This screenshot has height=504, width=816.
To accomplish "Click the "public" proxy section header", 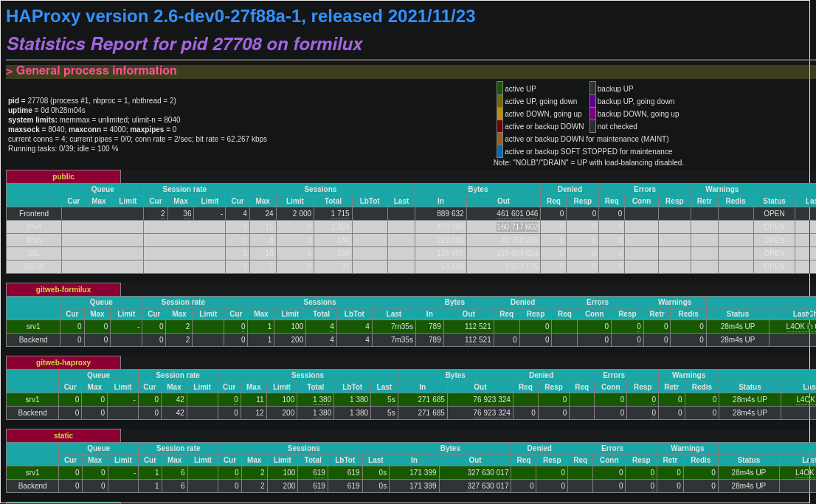I will click(x=63, y=176).
